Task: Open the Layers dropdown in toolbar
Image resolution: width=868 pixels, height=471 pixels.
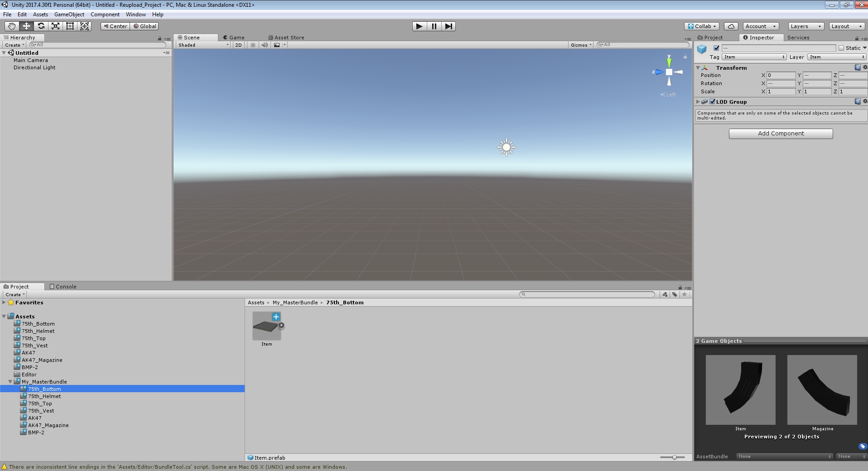Action: 805,26
